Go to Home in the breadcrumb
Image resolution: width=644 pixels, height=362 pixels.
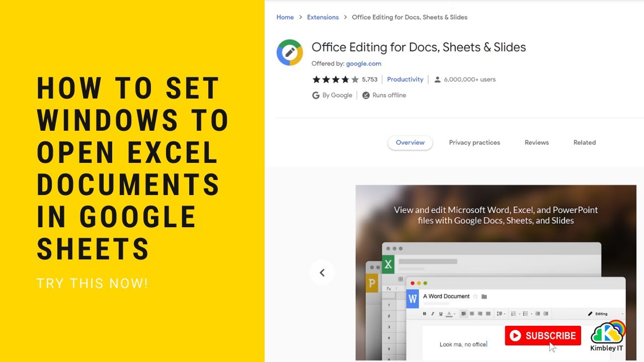pos(285,17)
